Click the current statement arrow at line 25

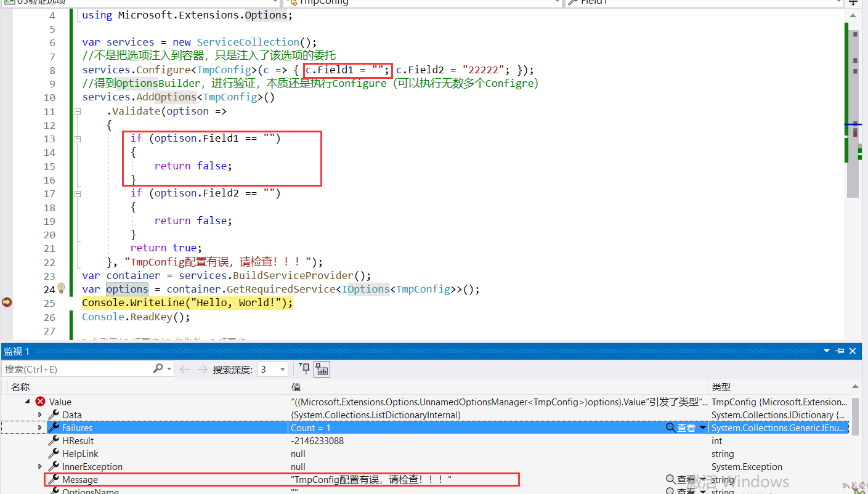[7, 302]
